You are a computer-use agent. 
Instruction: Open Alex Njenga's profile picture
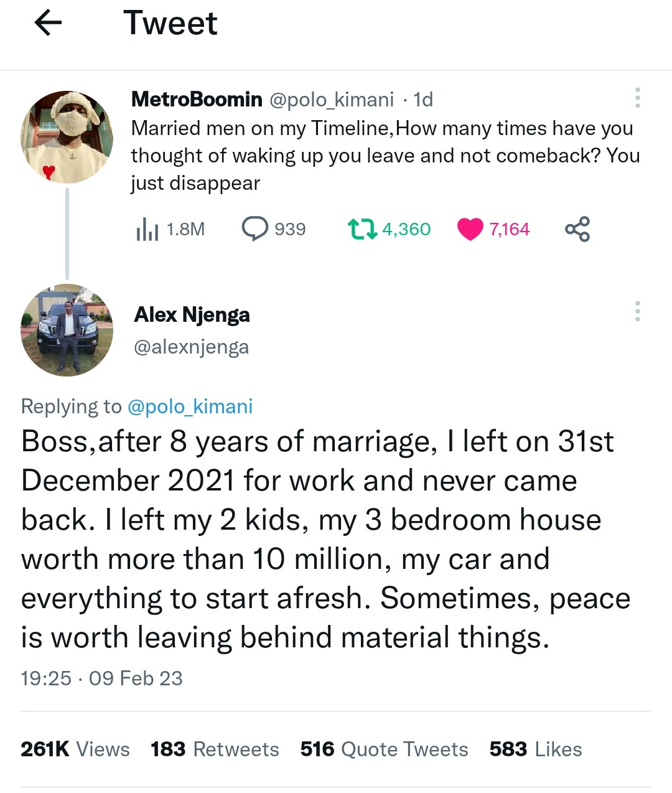(x=67, y=330)
